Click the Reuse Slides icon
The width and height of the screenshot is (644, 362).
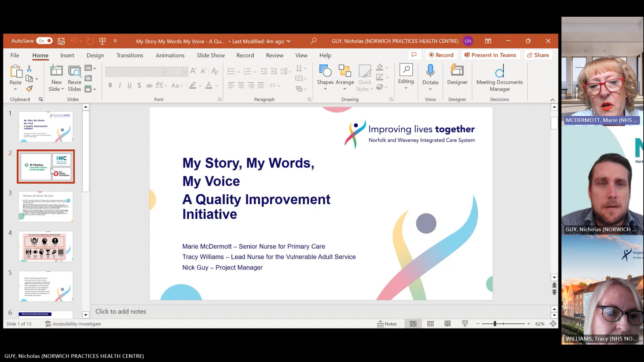coord(74,72)
